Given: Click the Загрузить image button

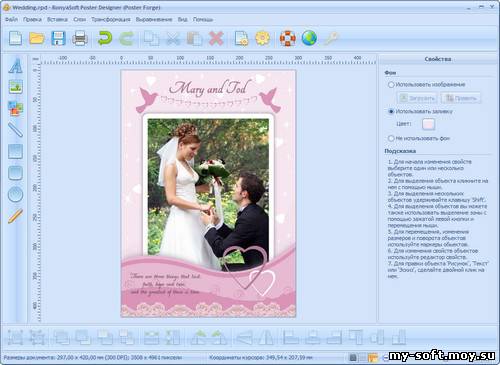Looking at the screenshot, I should [x=417, y=98].
